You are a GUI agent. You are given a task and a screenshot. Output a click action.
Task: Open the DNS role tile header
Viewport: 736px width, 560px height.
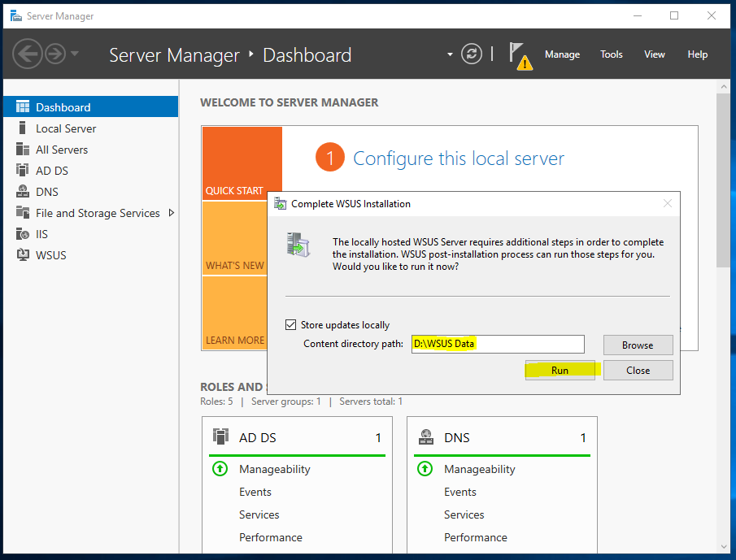coord(502,437)
